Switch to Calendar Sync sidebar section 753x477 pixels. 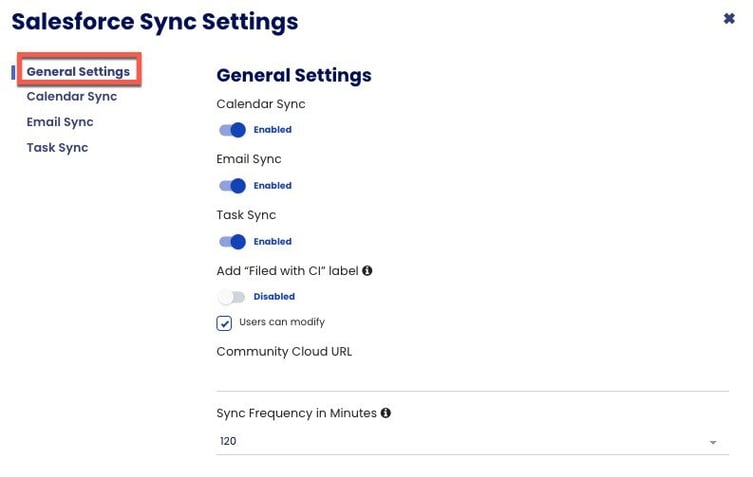coord(72,97)
